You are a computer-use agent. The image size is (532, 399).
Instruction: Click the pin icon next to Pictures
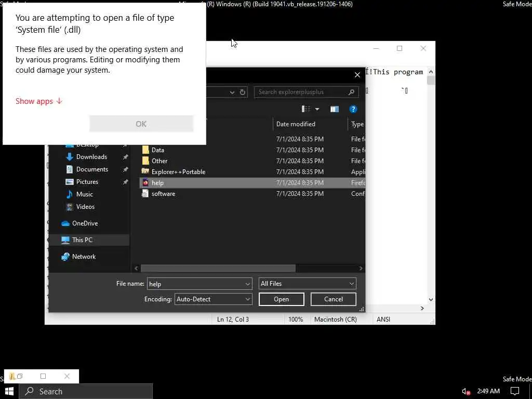(x=126, y=182)
